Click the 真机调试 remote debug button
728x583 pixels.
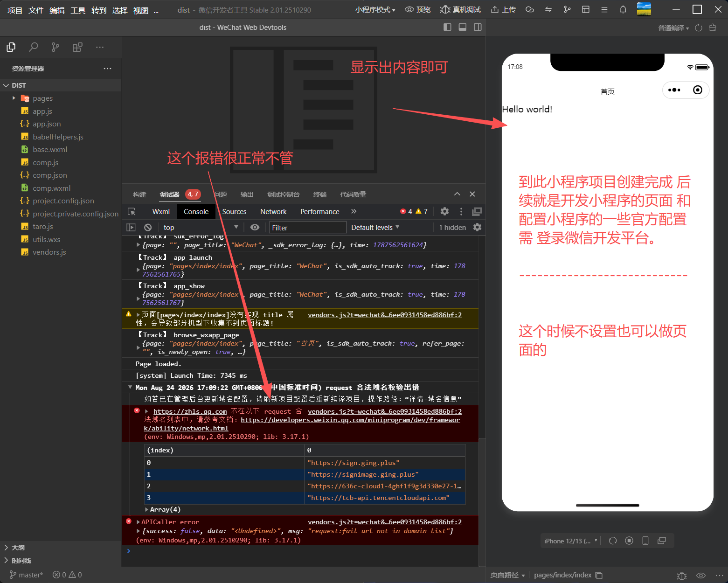[461, 10]
